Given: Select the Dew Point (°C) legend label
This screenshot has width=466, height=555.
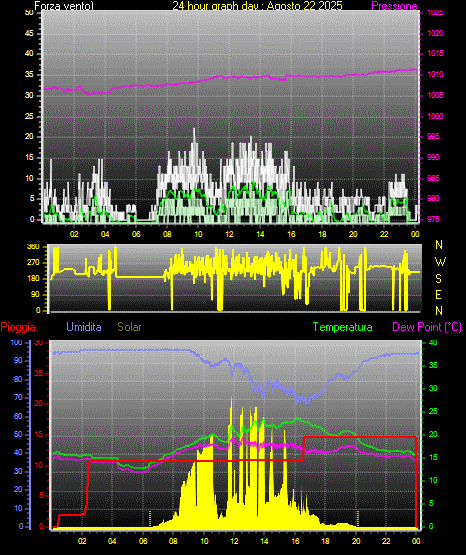Looking at the screenshot, I should (x=427, y=327).
